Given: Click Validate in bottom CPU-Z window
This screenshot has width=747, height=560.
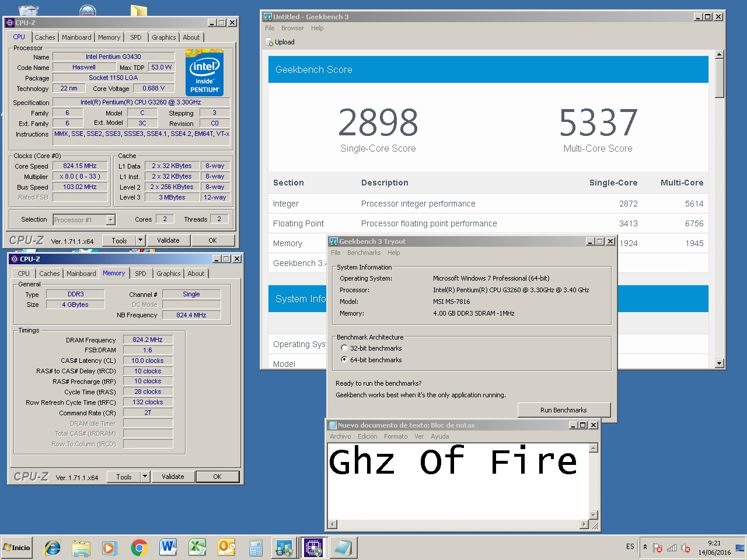Looking at the screenshot, I should pos(173,477).
